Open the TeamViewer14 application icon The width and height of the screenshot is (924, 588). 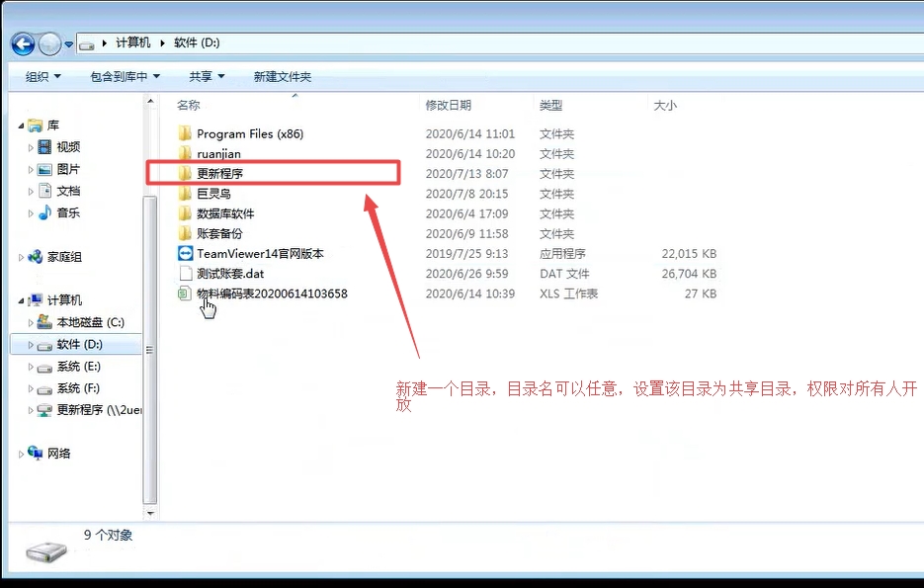click(184, 254)
